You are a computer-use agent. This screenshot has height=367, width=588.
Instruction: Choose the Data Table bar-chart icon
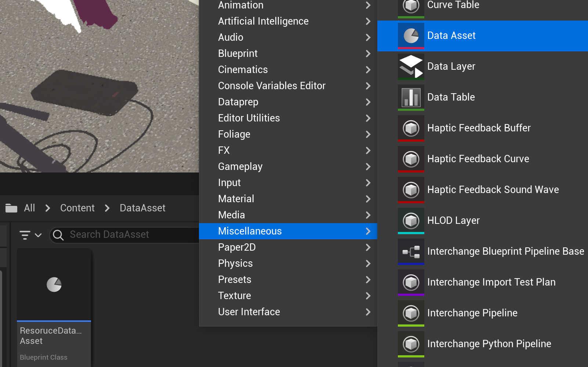[x=411, y=97]
